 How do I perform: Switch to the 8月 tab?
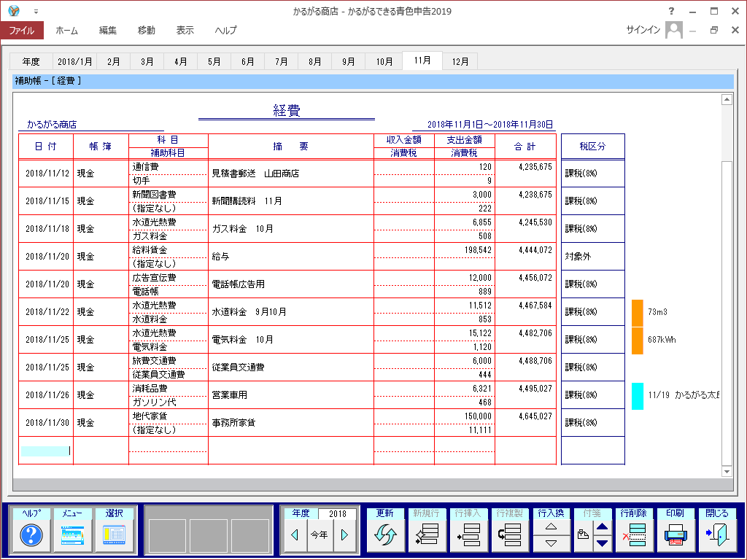tap(315, 61)
